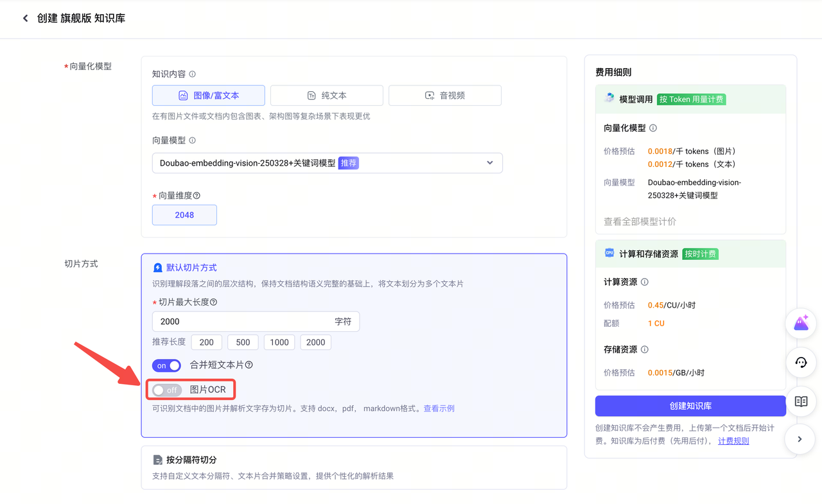The image size is (822, 504).
Task: Click the 模型调用 icon in 费用细则
Action: point(609,98)
